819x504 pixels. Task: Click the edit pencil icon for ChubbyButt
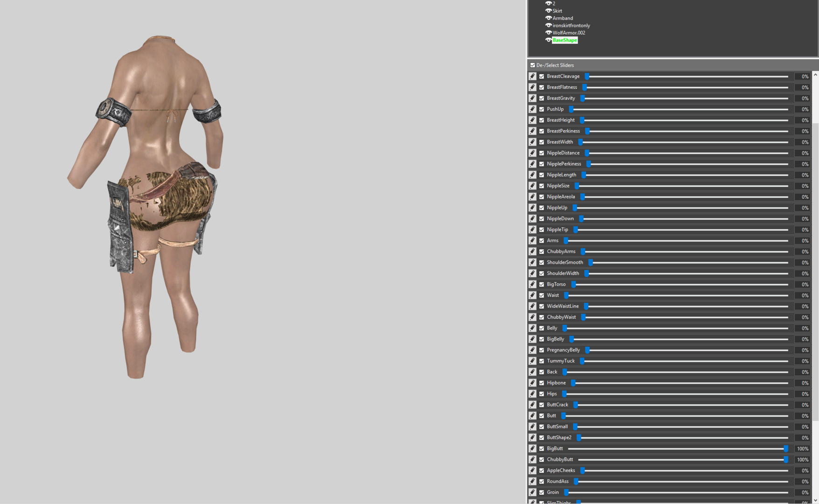pyautogui.click(x=532, y=460)
